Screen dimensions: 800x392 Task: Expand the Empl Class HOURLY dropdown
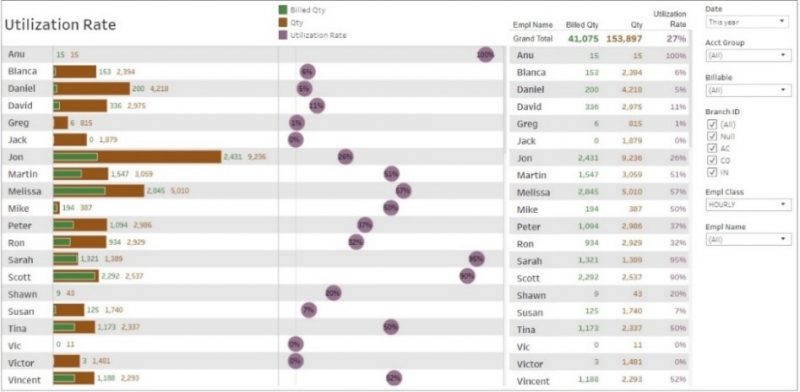[748, 204]
